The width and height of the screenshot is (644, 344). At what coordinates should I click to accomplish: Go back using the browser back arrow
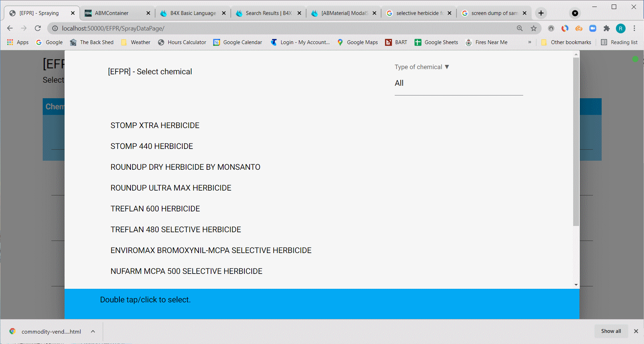point(10,28)
